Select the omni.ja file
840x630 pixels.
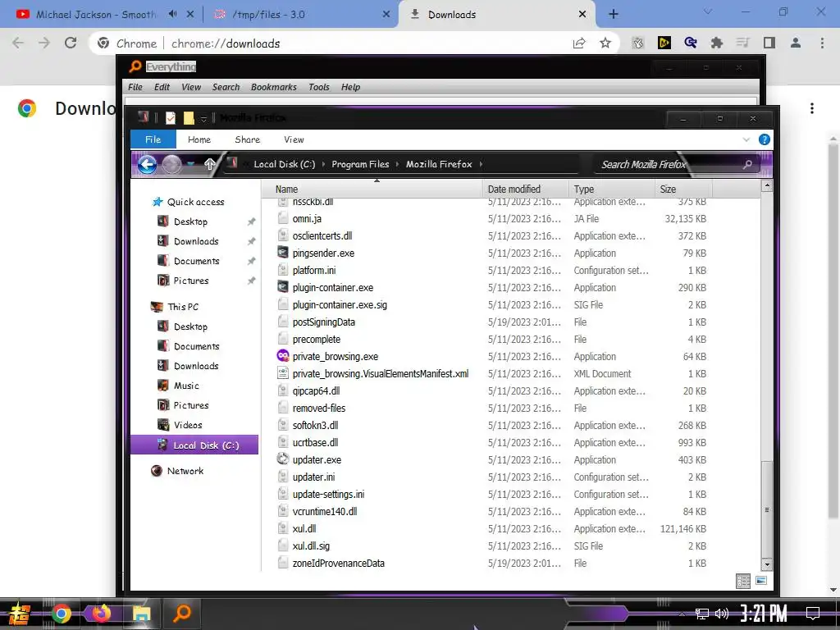click(x=307, y=218)
